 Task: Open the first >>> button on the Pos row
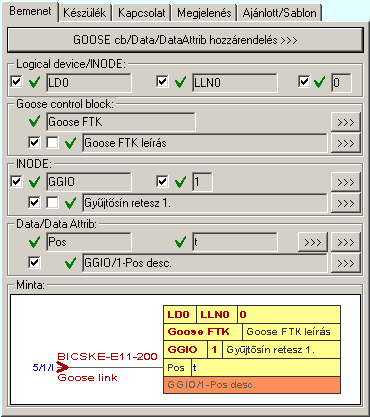point(313,242)
